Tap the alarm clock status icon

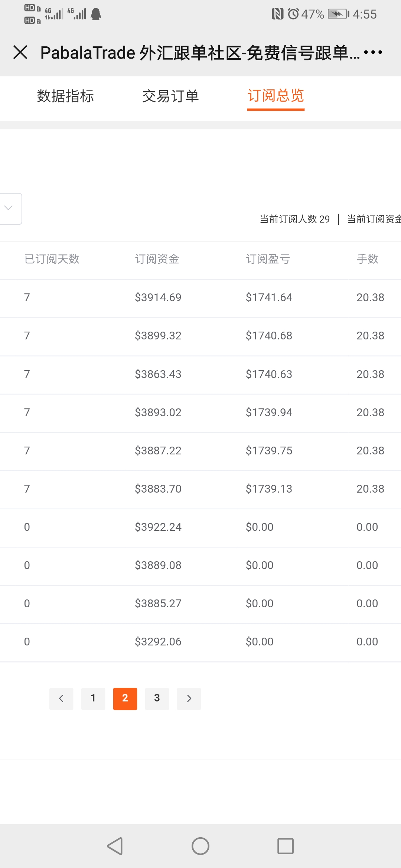pos(293,14)
